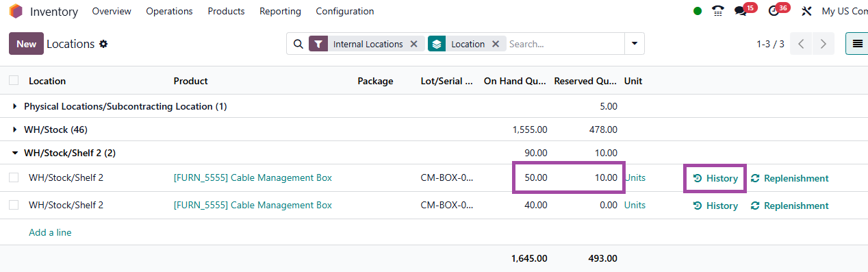Image resolution: width=868 pixels, height=272 pixels.
Task: Click the gear icon beside Locations
Action: [x=103, y=44]
